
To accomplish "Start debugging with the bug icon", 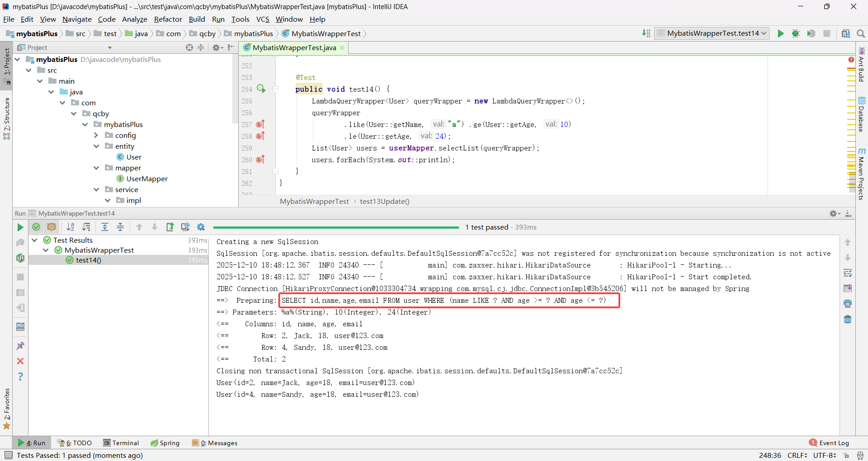I will (x=796, y=33).
